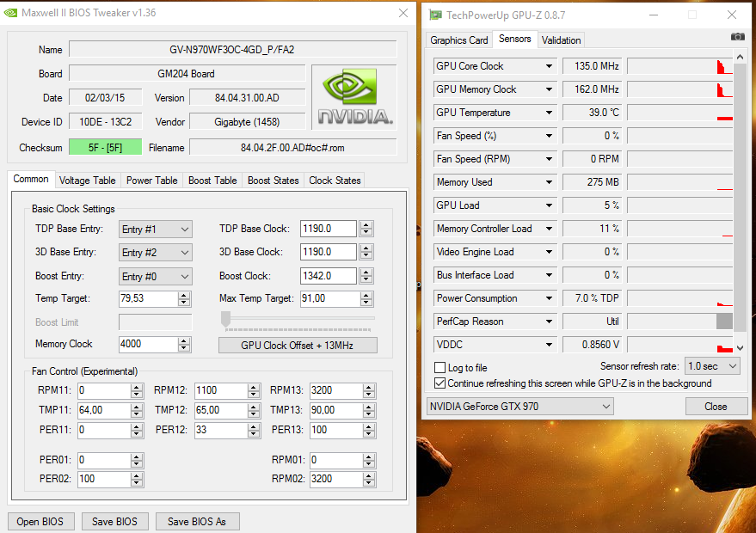This screenshot has width=756, height=533.
Task: Uncheck Continue refreshing in background option
Action: (439, 383)
